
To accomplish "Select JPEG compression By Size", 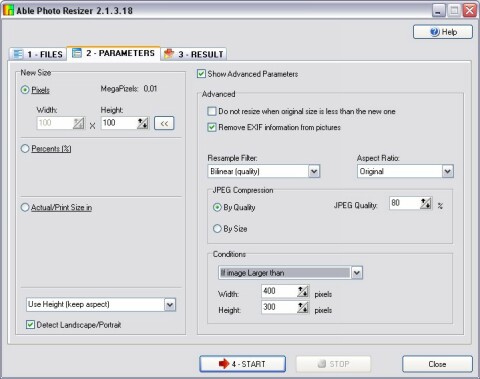I will 217,229.
